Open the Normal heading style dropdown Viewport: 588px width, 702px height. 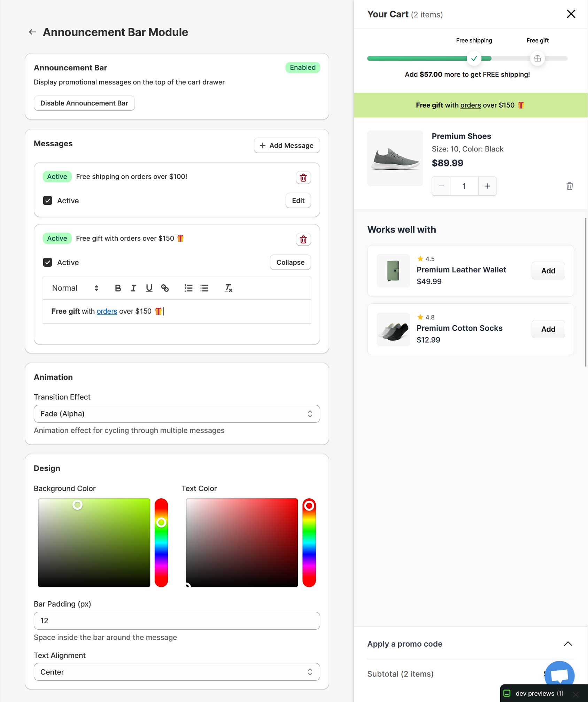75,288
